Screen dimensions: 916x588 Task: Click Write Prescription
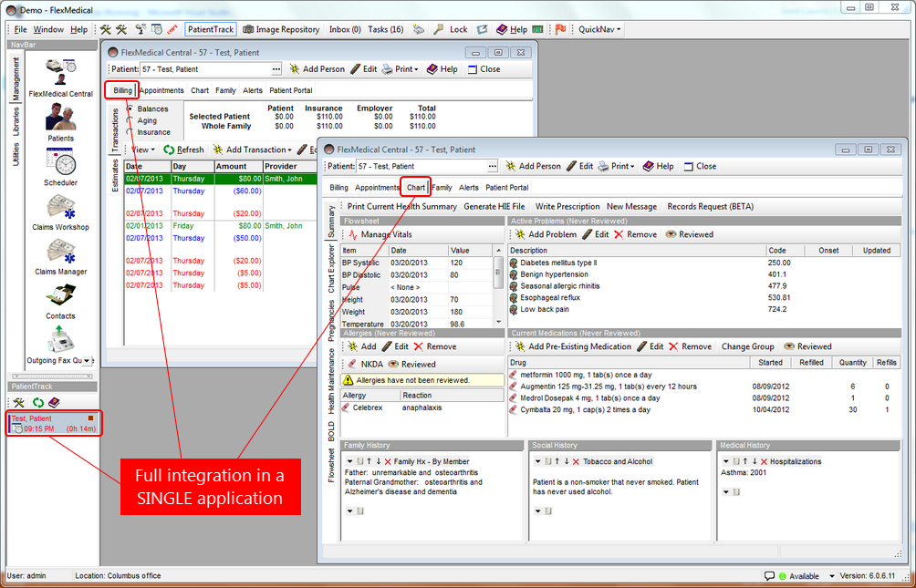(x=567, y=207)
